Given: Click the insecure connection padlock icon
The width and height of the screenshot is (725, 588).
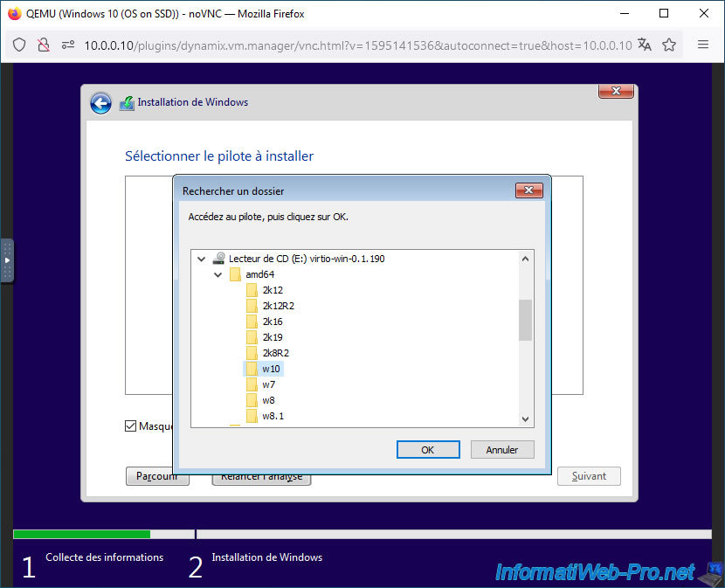Looking at the screenshot, I should (44, 45).
